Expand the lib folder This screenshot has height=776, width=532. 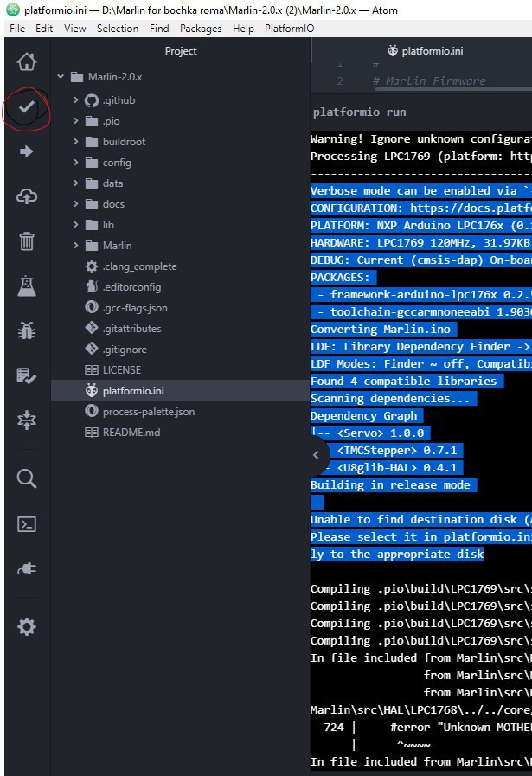76,225
